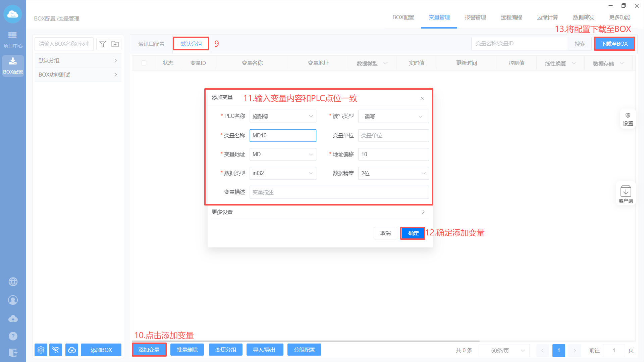Image resolution: width=644 pixels, height=362 pixels.
Task: Expand the 更多设置 section
Action: click(x=318, y=212)
